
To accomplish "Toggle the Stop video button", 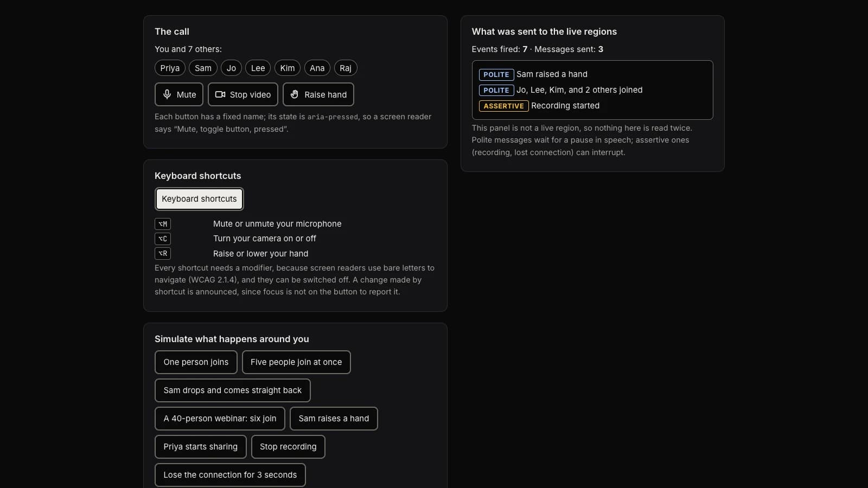I will [243, 94].
